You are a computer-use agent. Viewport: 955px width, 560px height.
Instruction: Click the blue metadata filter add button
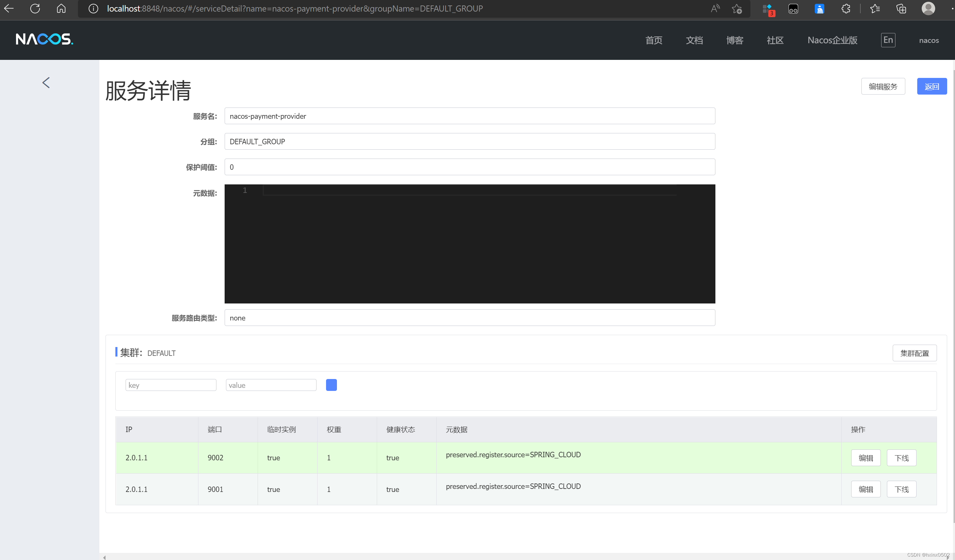coord(331,385)
